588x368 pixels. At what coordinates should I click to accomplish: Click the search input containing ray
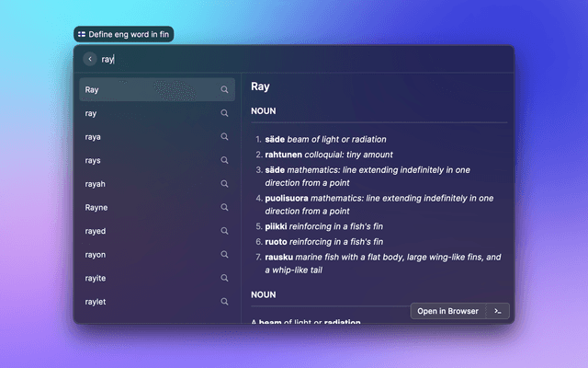pos(294,59)
